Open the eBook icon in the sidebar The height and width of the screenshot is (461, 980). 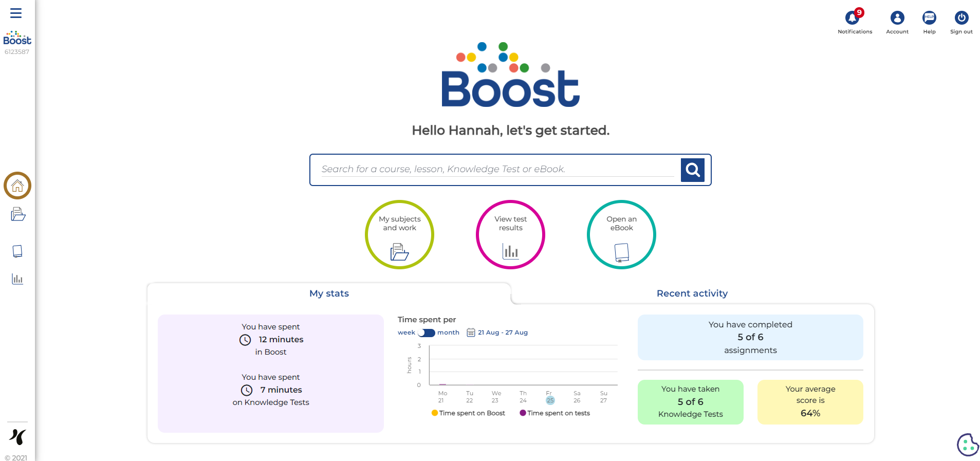(17, 251)
